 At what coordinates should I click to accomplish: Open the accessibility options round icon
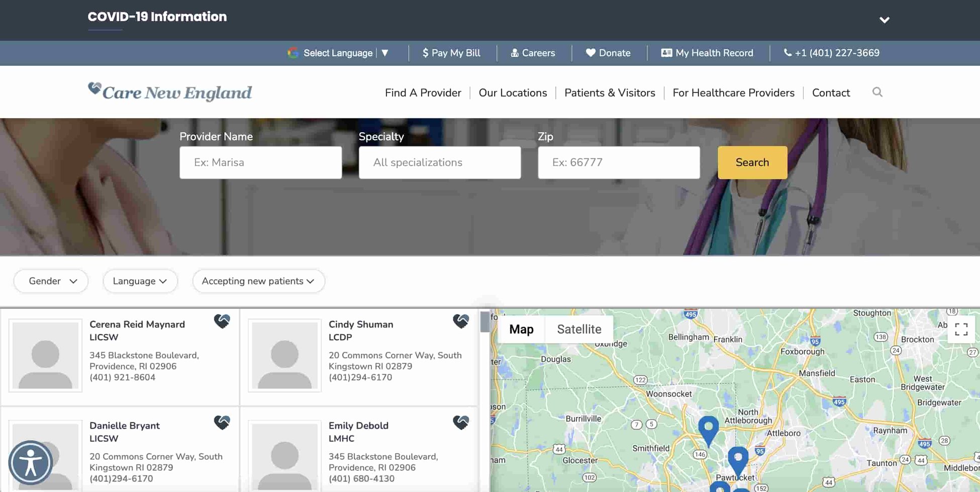31,463
